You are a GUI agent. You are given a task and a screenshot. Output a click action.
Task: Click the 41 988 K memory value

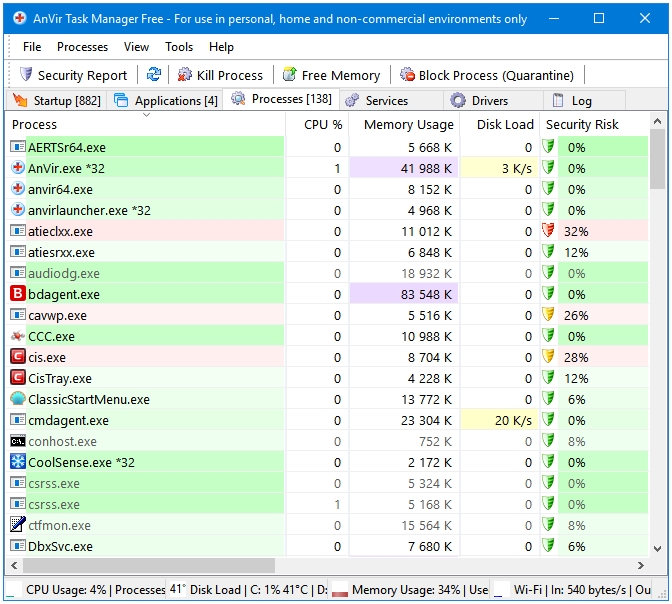426,168
